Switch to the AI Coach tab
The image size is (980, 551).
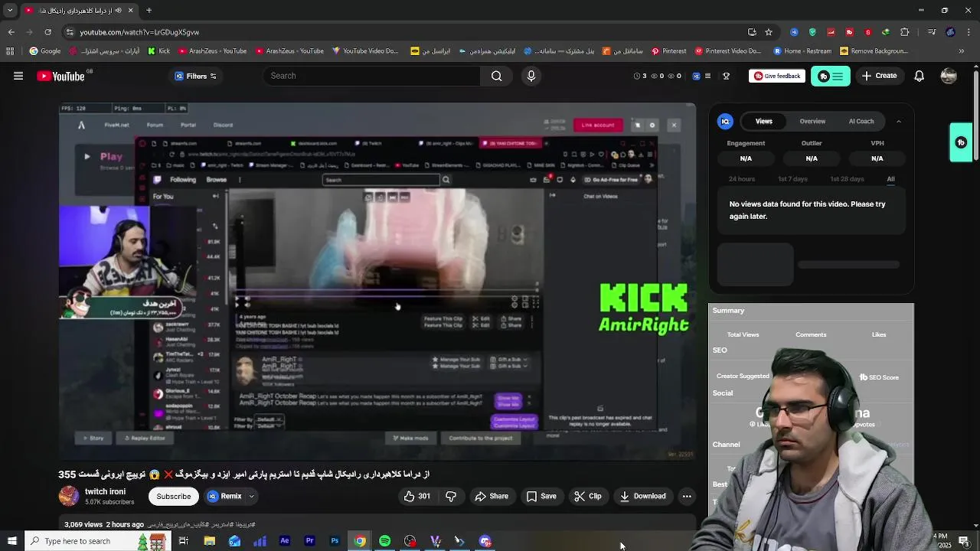pos(861,121)
